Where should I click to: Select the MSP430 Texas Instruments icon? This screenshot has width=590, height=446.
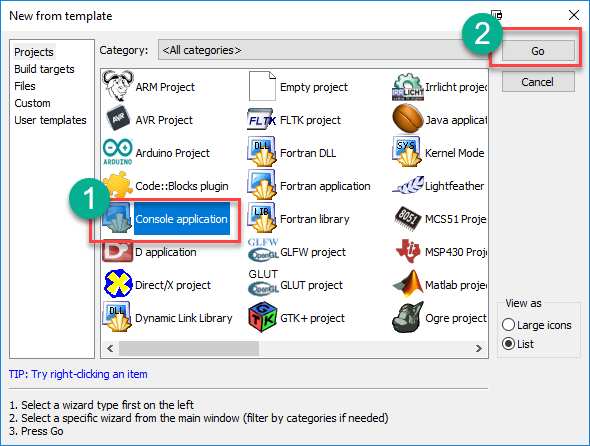(x=408, y=251)
